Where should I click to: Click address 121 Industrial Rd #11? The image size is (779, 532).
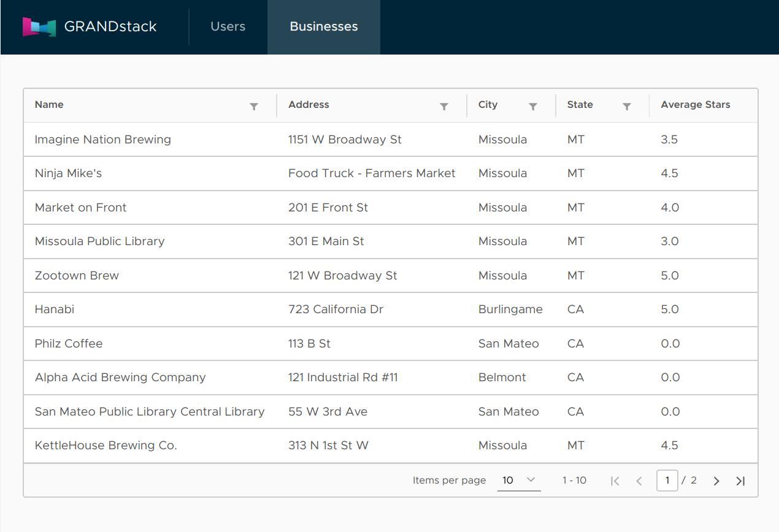343,378
